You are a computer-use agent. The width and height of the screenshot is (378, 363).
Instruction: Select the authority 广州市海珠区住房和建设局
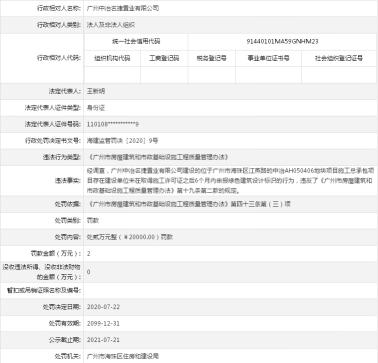click(123, 356)
